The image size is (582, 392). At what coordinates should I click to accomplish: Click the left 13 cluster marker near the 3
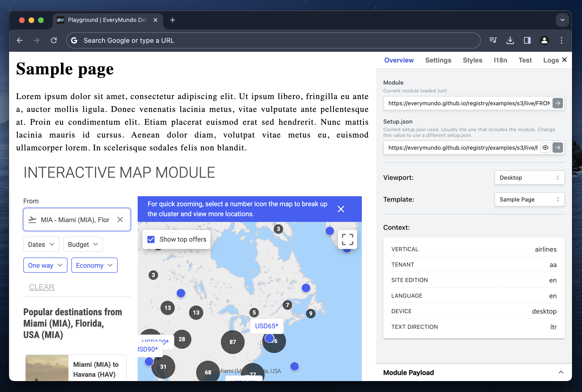point(168,307)
